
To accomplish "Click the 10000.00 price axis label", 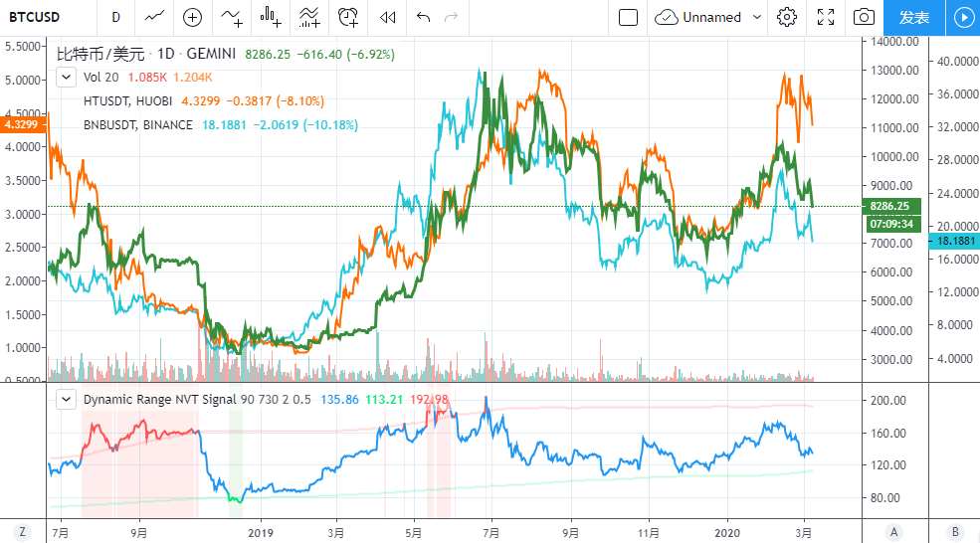I will click(x=895, y=157).
